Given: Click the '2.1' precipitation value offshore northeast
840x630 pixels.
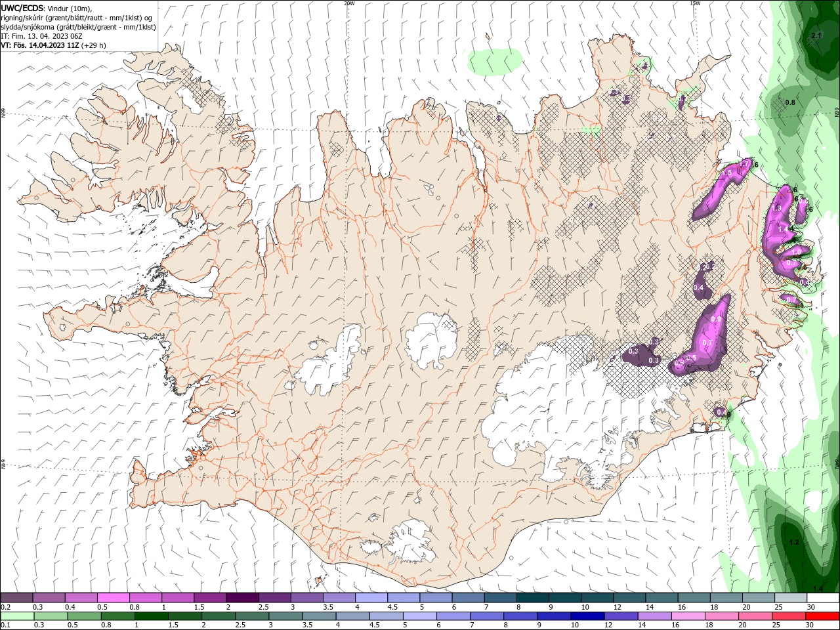Looking at the screenshot, I should click(x=816, y=35).
